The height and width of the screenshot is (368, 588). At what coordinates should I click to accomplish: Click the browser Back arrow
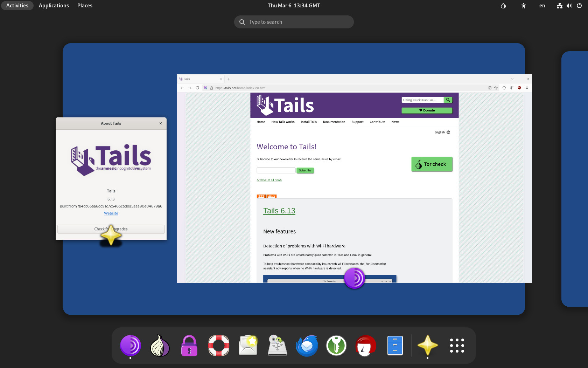pos(182,88)
